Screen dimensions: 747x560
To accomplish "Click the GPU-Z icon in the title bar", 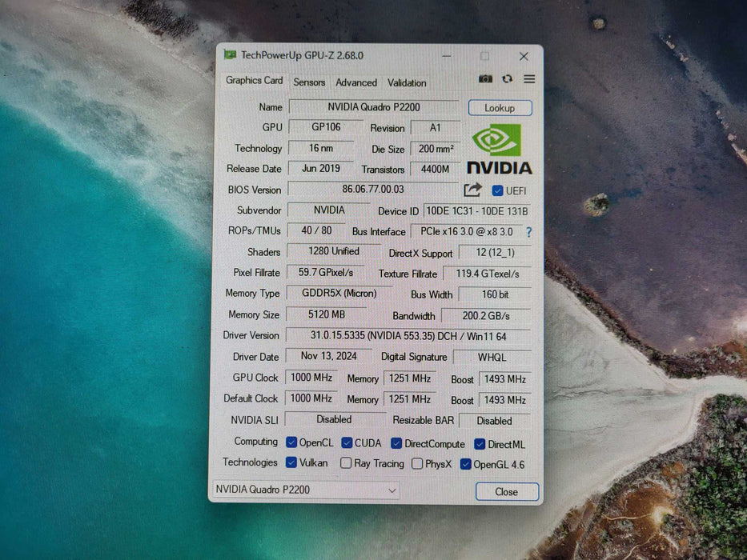I will pos(231,56).
